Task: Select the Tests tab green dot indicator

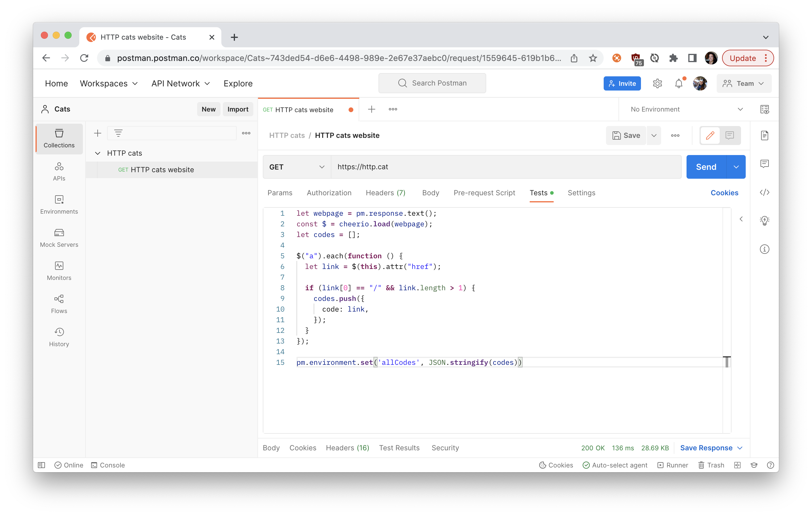Action: [x=552, y=192]
